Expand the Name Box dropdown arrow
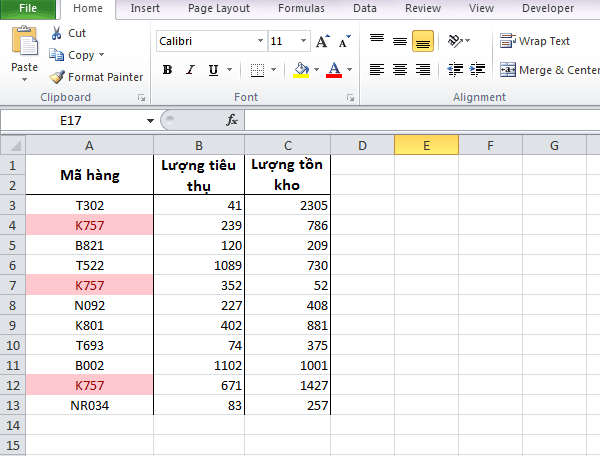Viewport: 600px width, 456px height. point(150,121)
